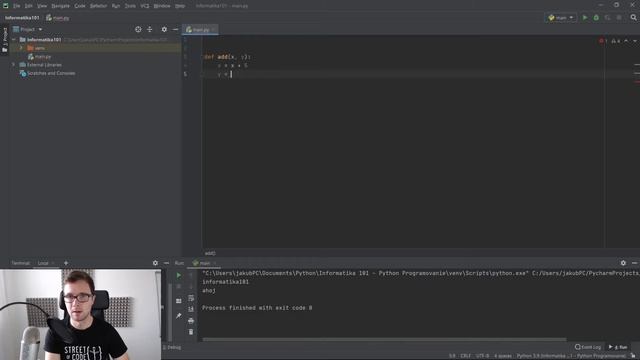
Task: Rerun main using Run panel play button
Action: [x=178, y=276]
